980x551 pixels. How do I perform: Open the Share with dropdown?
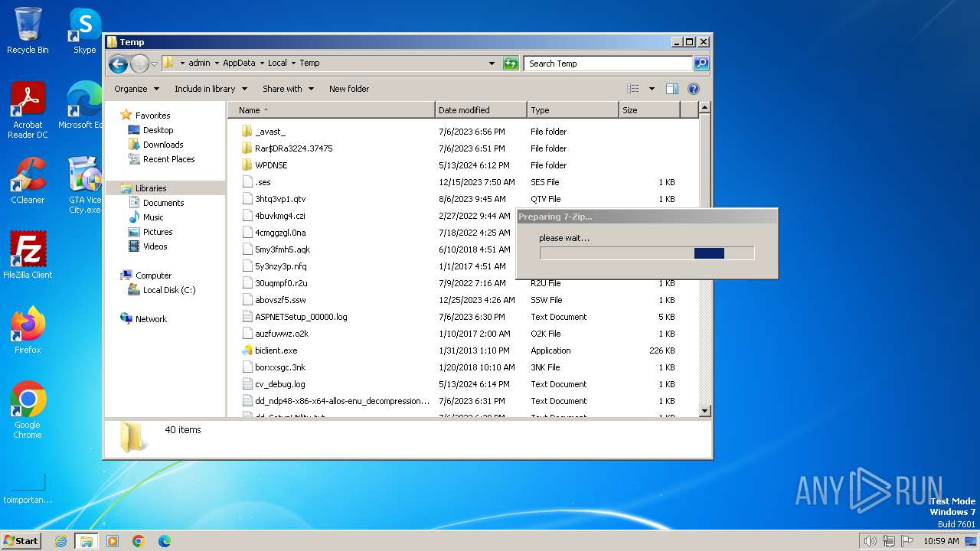click(x=288, y=89)
